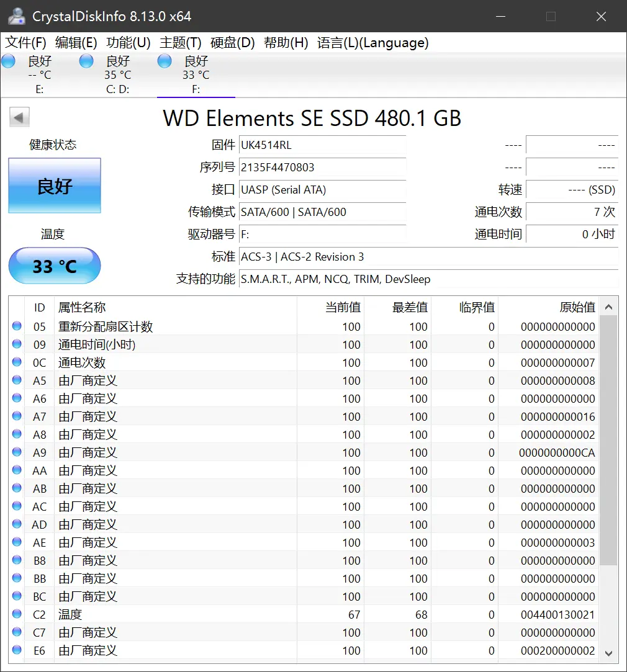Click the status dot for attribute C2
Screen dimensions: 627x672
coord(17,614)
